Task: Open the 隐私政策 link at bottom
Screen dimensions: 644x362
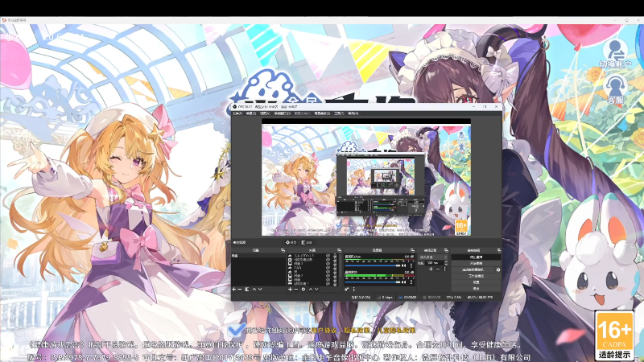Action: click(x=357, y=330)
